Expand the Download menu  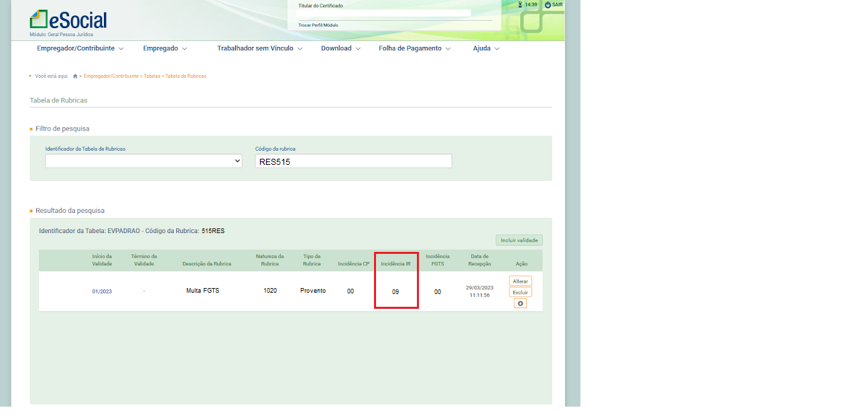coord(341,48)
